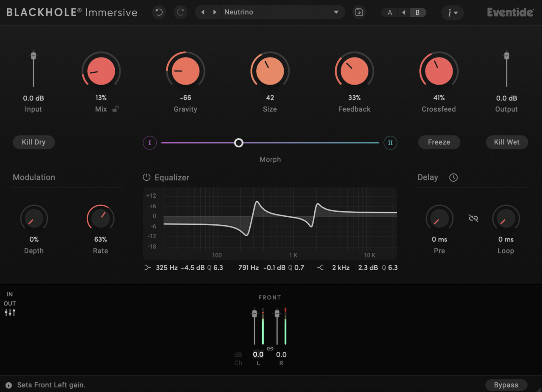Toggle the L/R channel link icon
The width and height of the screenshot is (542, 392).
pos(270,348)
